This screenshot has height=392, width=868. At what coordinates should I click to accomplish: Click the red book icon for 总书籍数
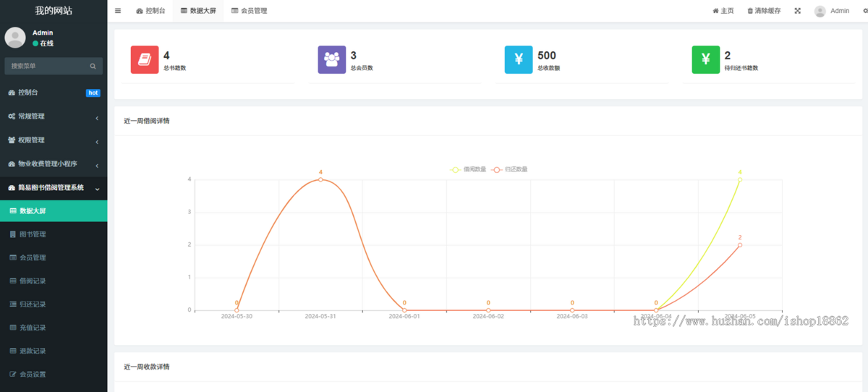pos(145,60)
